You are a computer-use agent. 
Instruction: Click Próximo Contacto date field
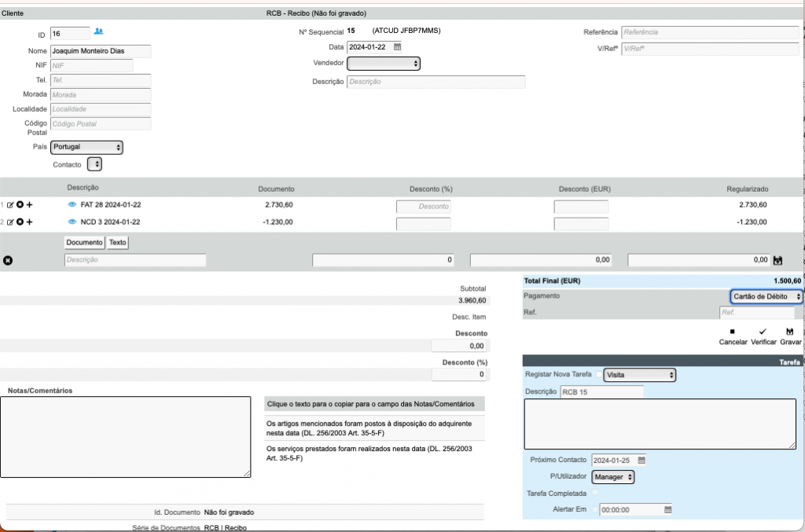[x=613, y=460]
